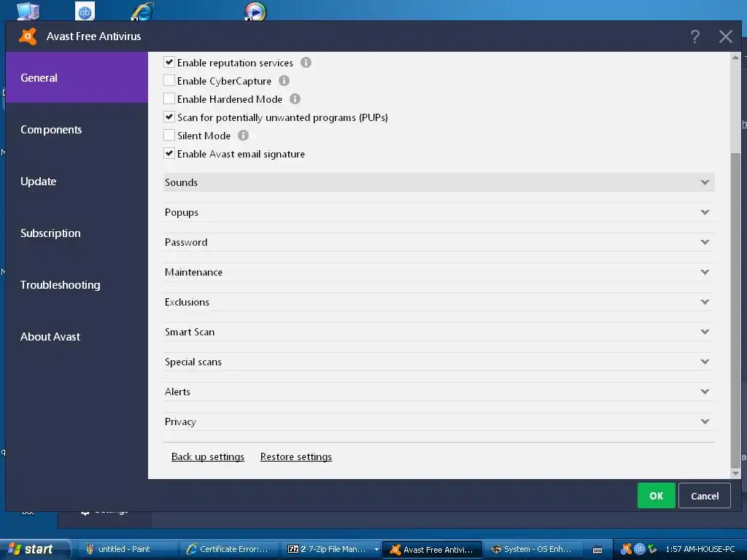The height and width of the screenshot is (560, 747).
Task: Open help via the question mark icon
Action: (695, 36)
